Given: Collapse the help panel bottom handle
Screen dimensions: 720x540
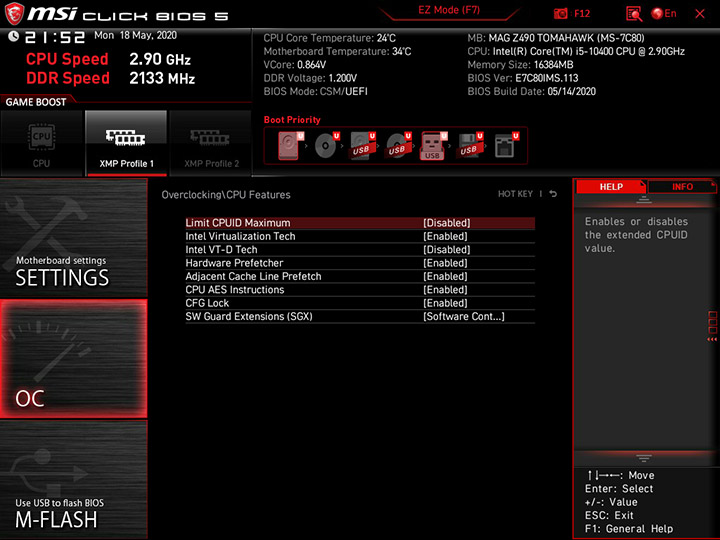Looking at the screenshot, I should coord(643,458).
